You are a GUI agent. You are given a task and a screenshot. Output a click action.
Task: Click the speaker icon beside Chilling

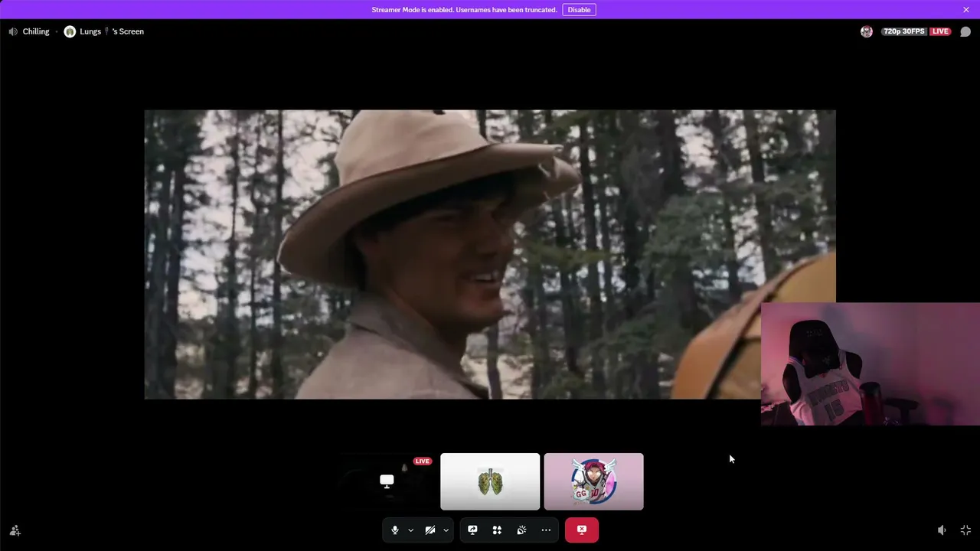13,31
